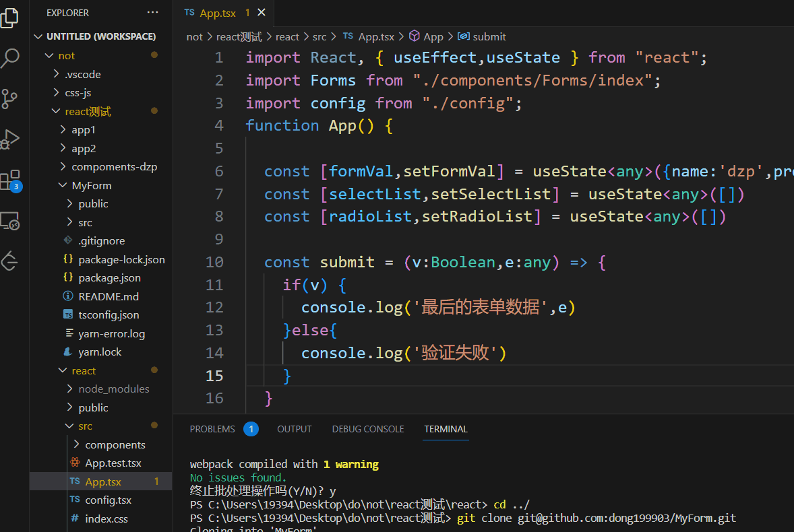Click the line 10 'submit' identifier
Image resolution: width=794 pixels, height=532 pixels.
pos(347,262)
